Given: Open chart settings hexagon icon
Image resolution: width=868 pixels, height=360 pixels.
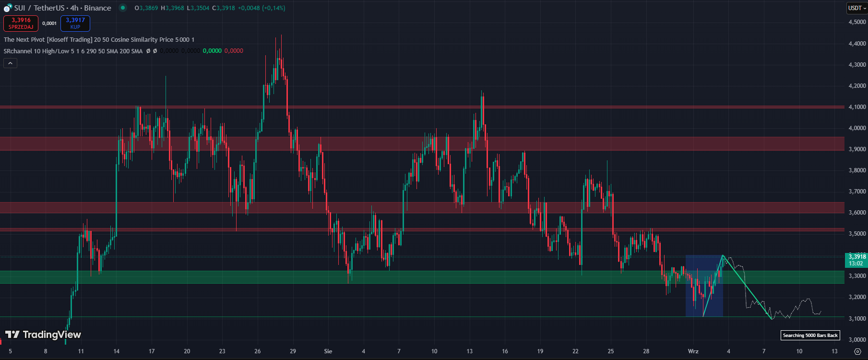Looking at the screenshot, I should [857, 351].
